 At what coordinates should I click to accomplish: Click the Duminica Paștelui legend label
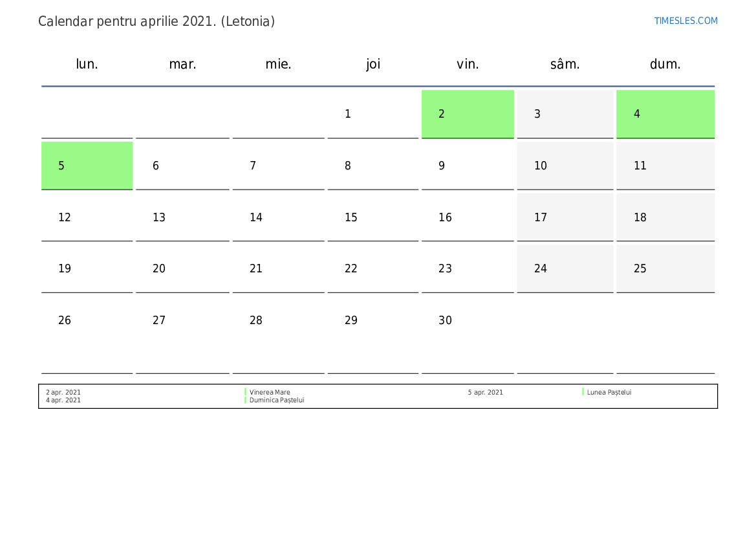[x=277, y=400]
